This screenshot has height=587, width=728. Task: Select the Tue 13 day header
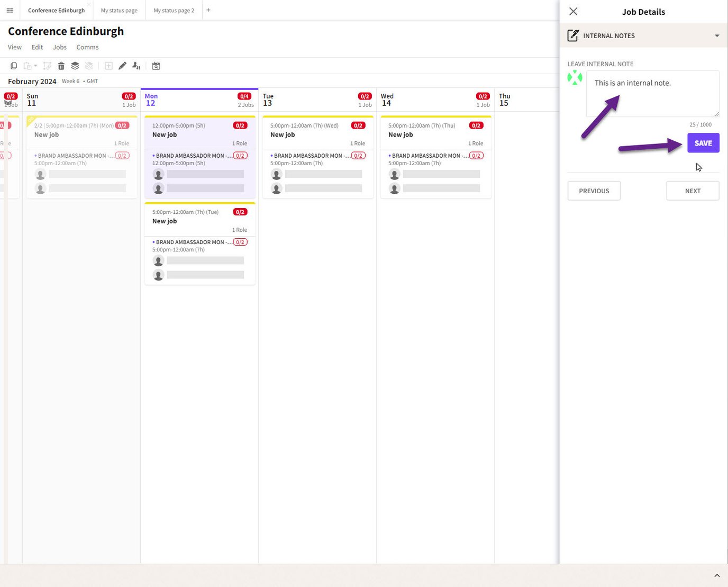[x=317, y=100]
